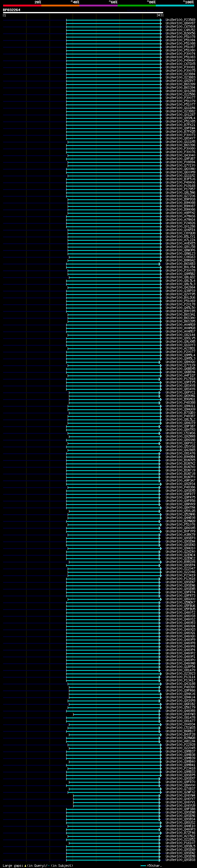Select hit label UniRef100_P17818
197x868 pixels.
pyautogui.click(x=180, y=379)
